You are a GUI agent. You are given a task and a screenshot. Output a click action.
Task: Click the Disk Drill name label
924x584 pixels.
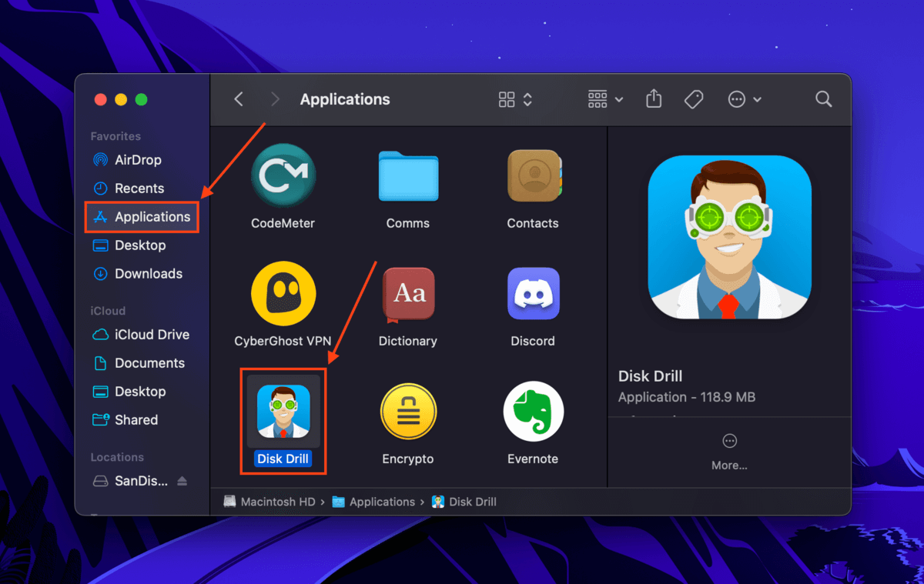[x=283, y=459]
